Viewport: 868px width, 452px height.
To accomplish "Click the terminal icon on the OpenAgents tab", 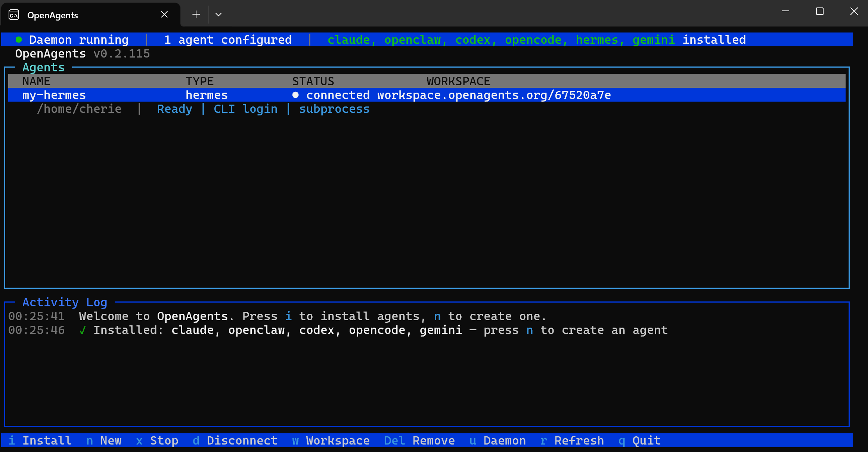I will click(14, 15).
